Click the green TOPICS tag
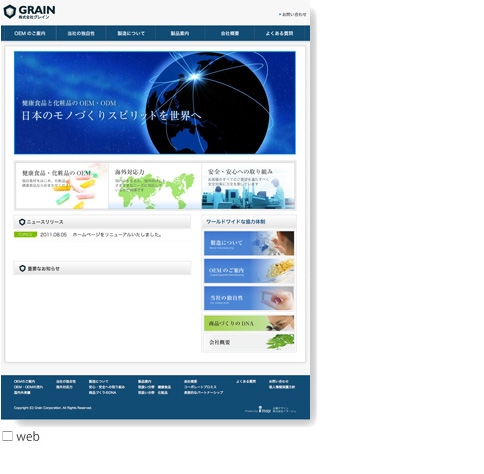Screen dimensions: 484x474 pos(25,235)
